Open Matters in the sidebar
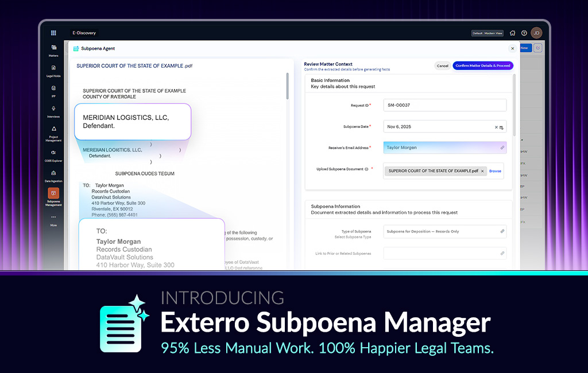This screenshot has height=373, width=588. [53, 50]
